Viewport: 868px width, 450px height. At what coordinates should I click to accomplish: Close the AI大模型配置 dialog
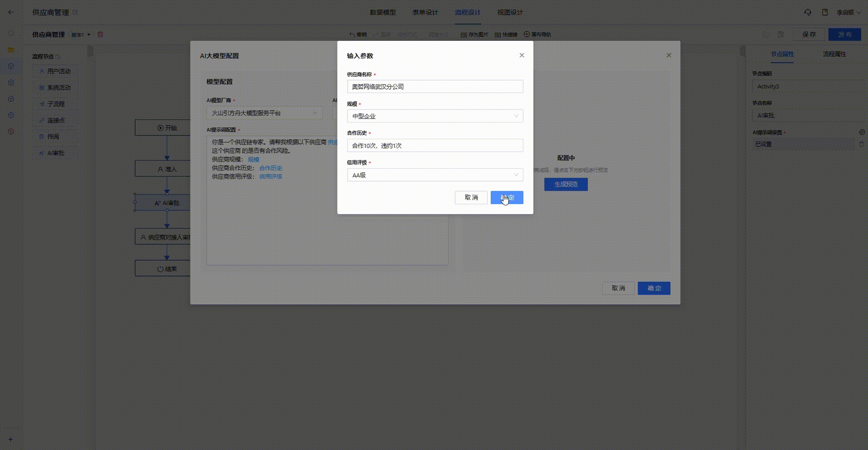click(669, 55)
